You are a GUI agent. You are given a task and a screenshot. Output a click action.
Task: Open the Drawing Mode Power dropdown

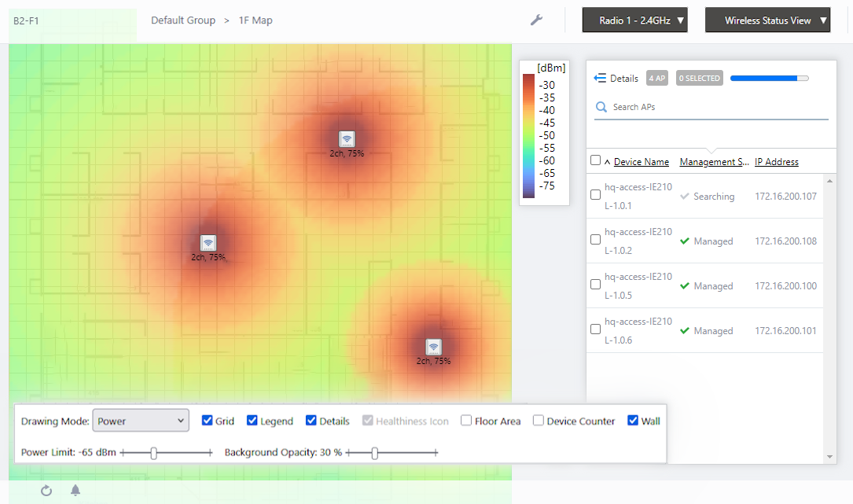coord(141,421)
